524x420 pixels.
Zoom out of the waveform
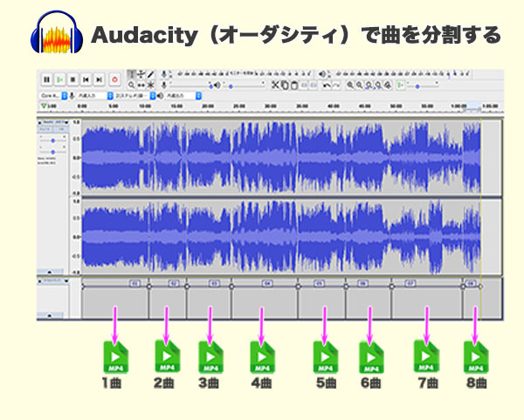pos(359,85)
